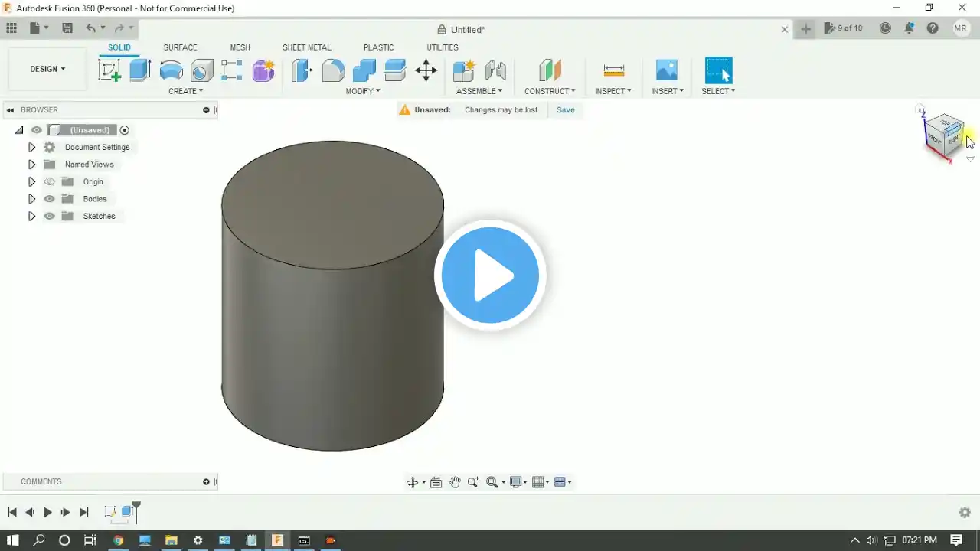Viewport: 980px width, 551px height.
Task: Click the Extrude tool icon
Action: pyautogui.click(x=140, y=70)
